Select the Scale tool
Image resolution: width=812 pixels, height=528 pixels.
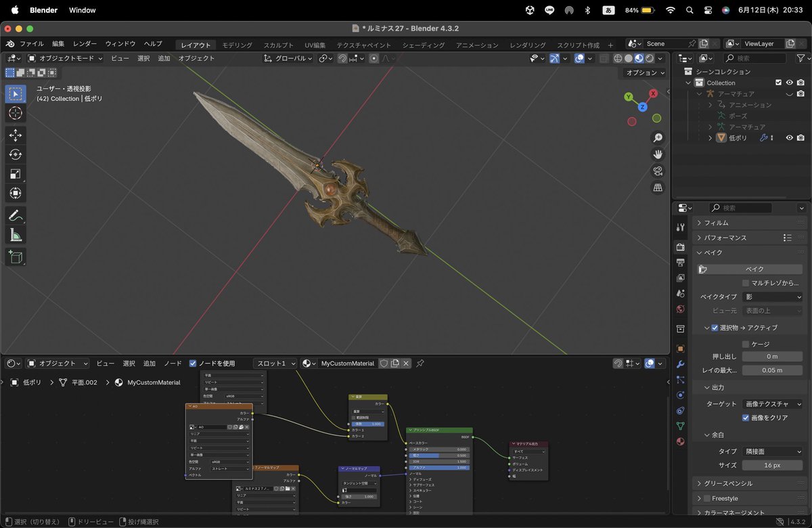[16, 174]
